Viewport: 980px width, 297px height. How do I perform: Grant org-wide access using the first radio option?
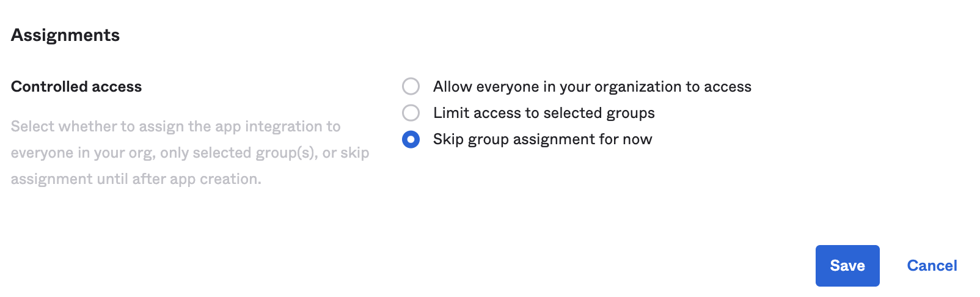411,87
